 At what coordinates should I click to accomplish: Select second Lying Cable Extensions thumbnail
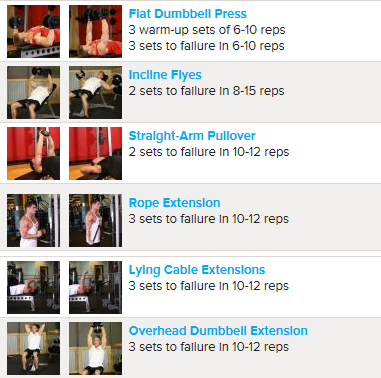[96, 287]
